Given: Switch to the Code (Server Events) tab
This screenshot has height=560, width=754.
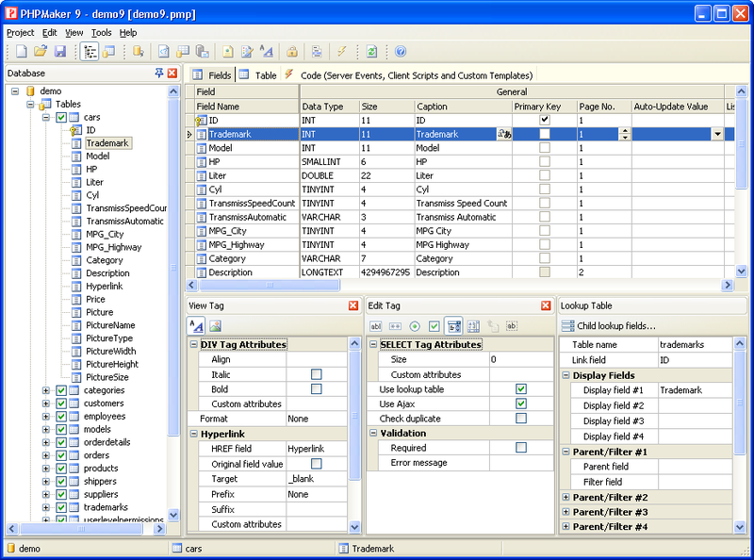Looking at the screenshot, I should [410, 75].
